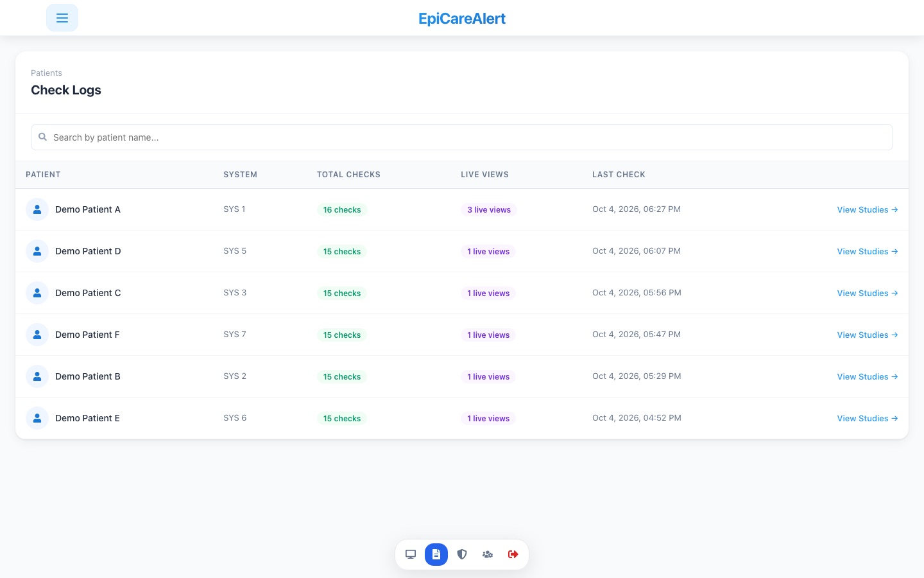View Studies for Demo Patient F
The height and width of the screenshot is (578, 924).
868,335
